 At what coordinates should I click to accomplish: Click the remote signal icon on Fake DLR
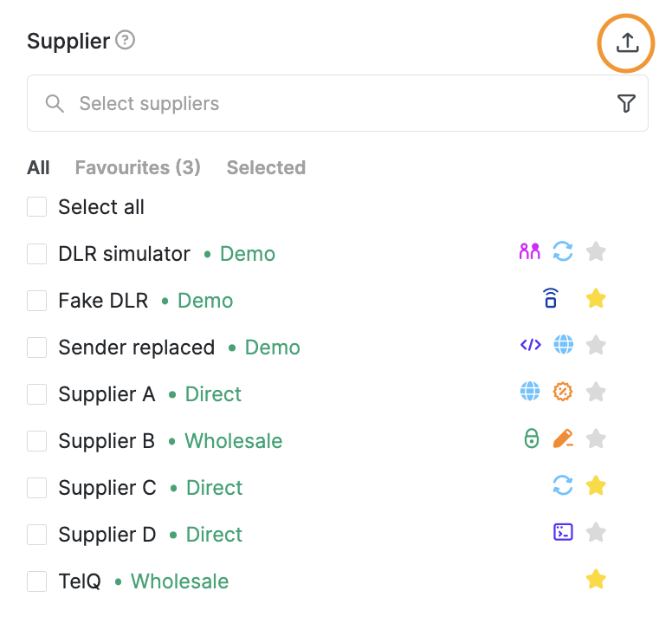point(551,298)
